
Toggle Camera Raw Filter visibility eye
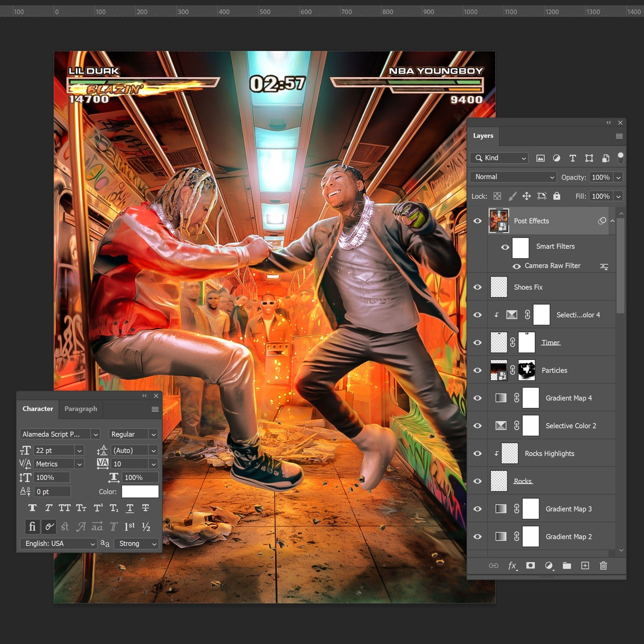517,266
